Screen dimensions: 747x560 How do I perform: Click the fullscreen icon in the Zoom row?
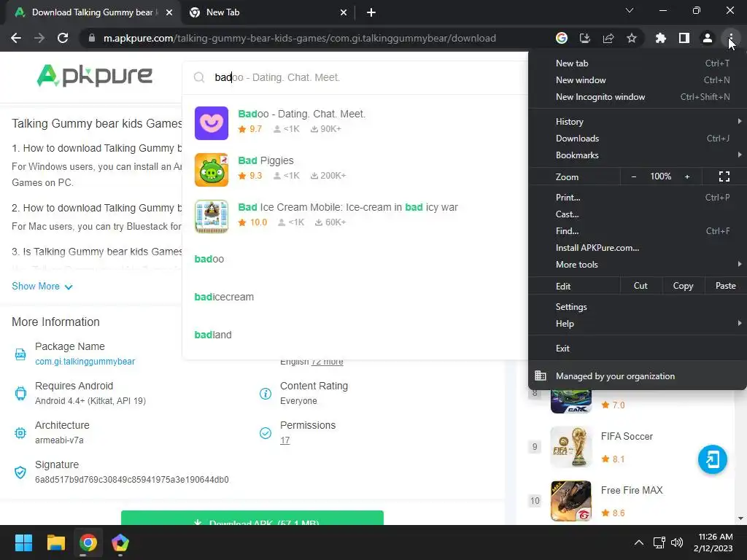tap(724, 176)
